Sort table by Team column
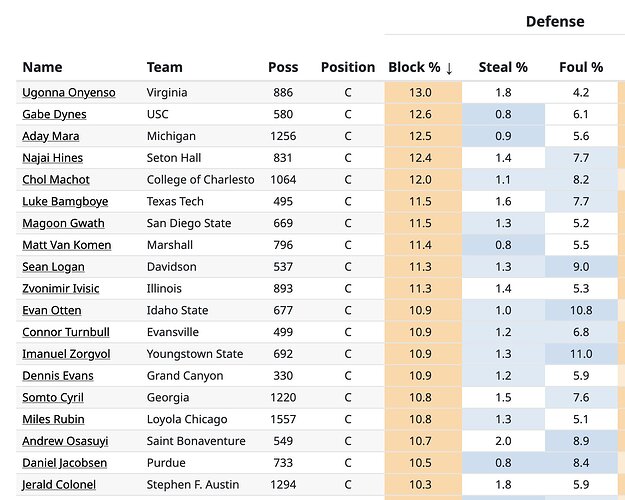Viewport: 625px width, 500px height. 164,68
